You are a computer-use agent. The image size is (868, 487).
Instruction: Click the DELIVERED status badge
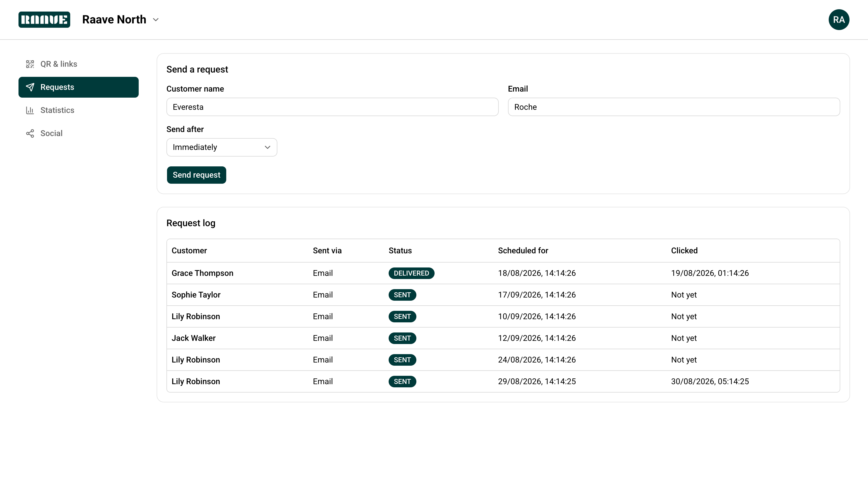coord(411,273)
